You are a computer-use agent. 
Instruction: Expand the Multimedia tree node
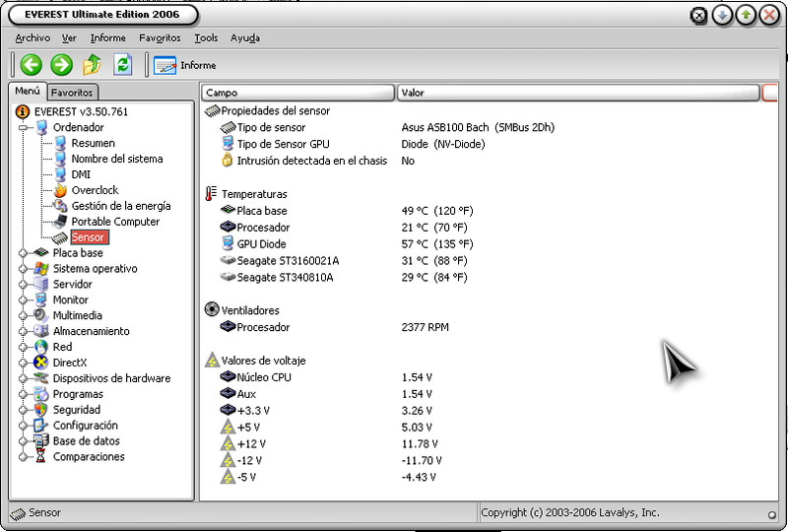pyautogui.click(x=23, y=316)
